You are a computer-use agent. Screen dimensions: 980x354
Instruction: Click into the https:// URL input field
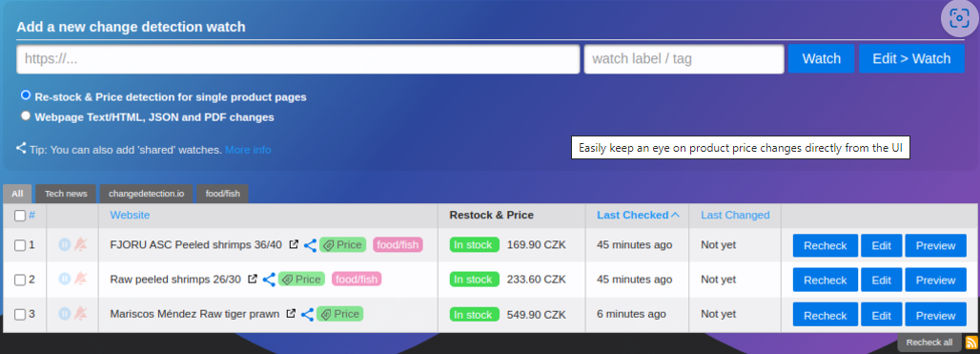(298, 59)
